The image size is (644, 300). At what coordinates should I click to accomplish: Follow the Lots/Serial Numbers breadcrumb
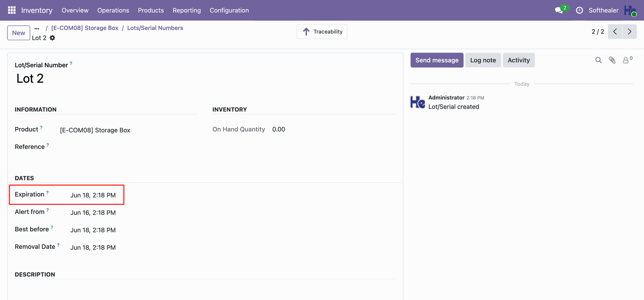[x=155, y=28]
